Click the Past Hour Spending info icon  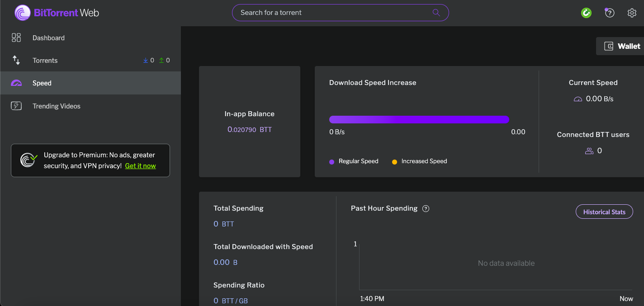click(x=426, y=208)
